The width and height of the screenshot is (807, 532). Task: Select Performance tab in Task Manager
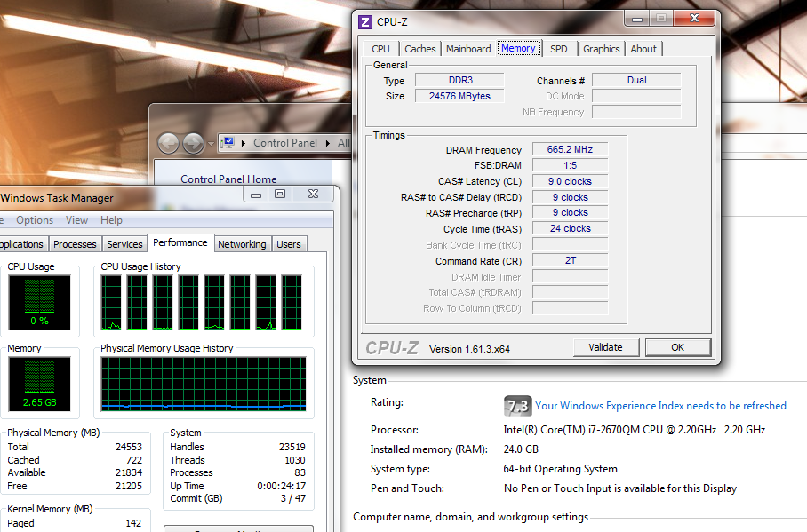tap(180, 242)
